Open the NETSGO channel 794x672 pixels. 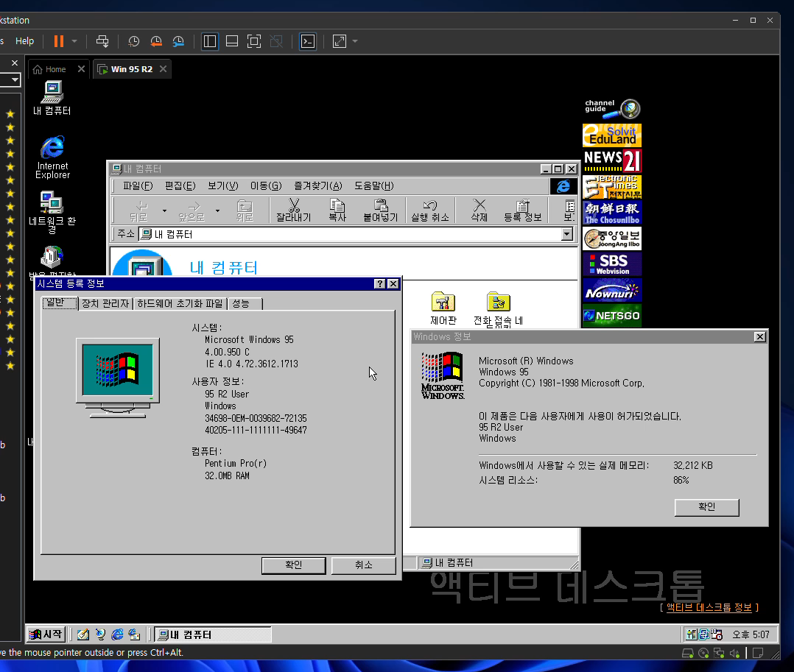click(612, 315)
